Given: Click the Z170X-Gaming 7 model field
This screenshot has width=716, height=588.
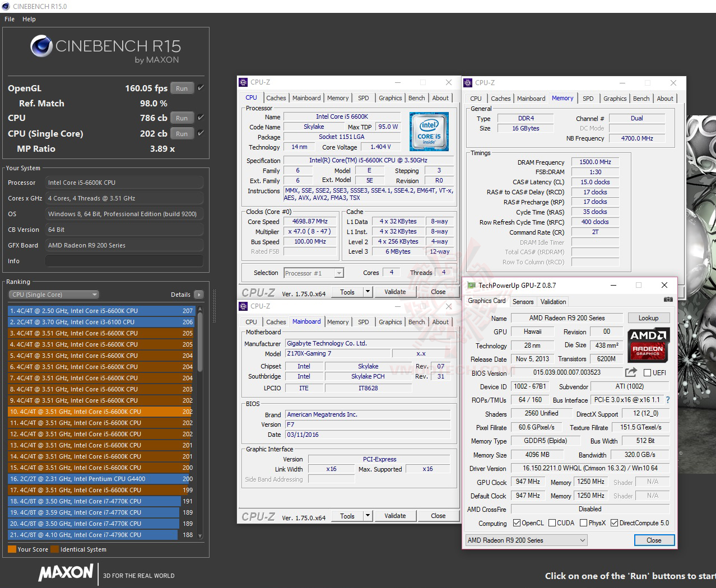Looking at the screenshot, I should 338,354.
